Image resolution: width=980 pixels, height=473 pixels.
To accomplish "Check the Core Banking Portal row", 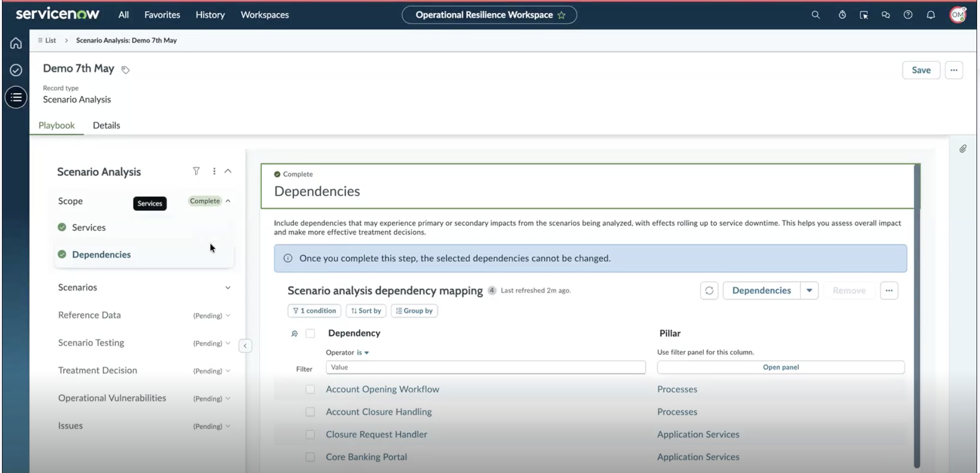I will click(x=310, y=457).
